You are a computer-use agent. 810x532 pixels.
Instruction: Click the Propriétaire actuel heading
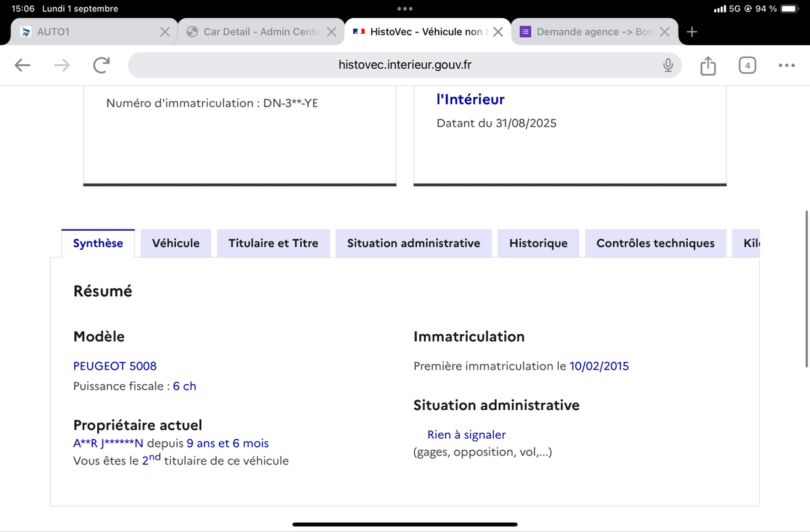coord(138,425)
